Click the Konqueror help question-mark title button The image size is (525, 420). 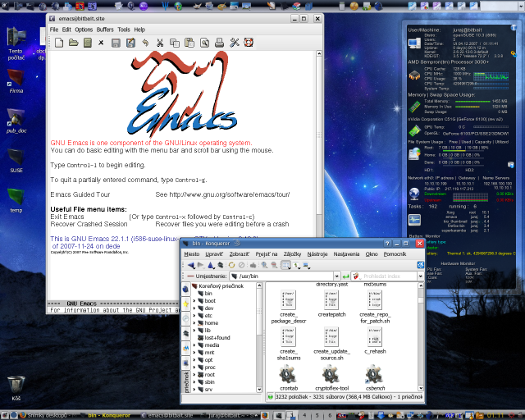387,244
